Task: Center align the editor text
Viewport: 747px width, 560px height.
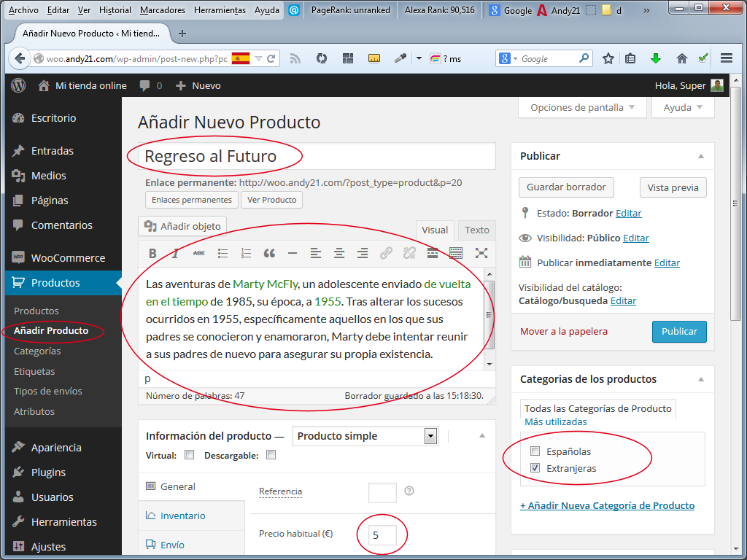Action: [338, 253]
